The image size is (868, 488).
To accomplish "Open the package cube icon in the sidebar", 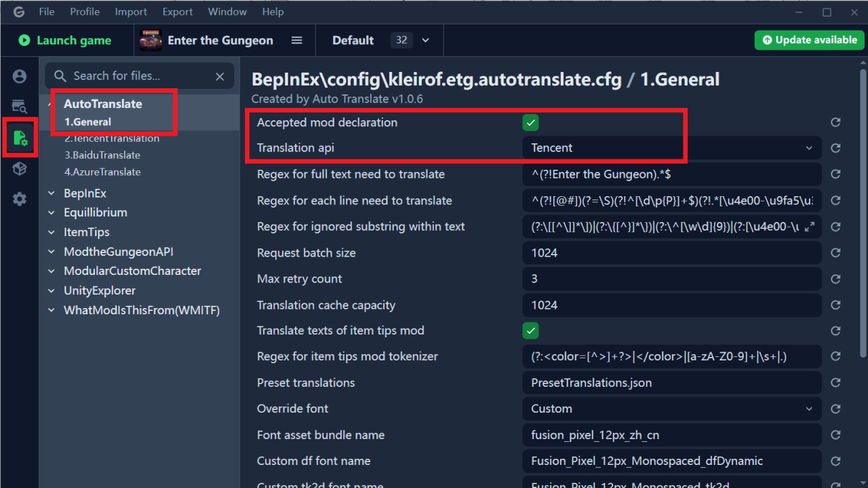I will click(x=20, y=169).
